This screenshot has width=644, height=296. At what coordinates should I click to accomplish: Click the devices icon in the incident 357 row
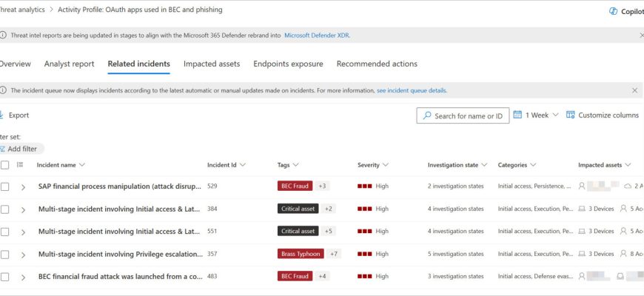point(582,254)
